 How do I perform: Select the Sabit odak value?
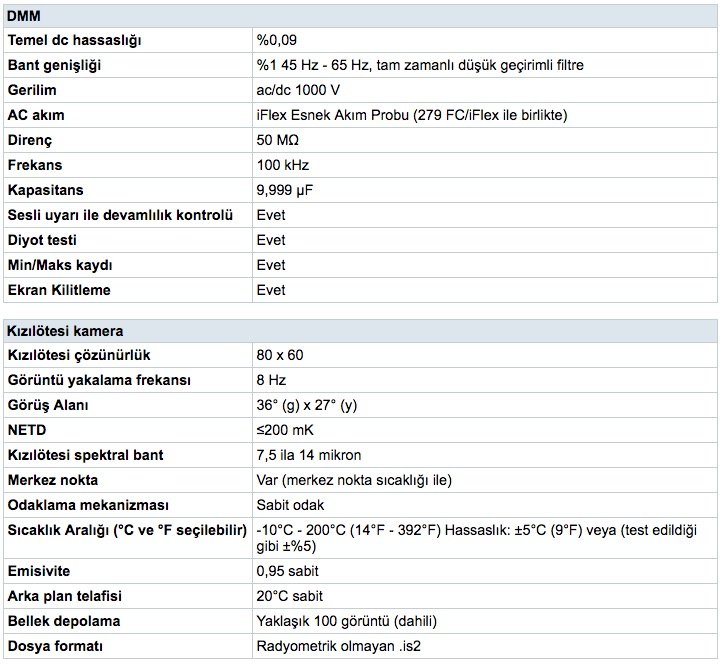290,505
